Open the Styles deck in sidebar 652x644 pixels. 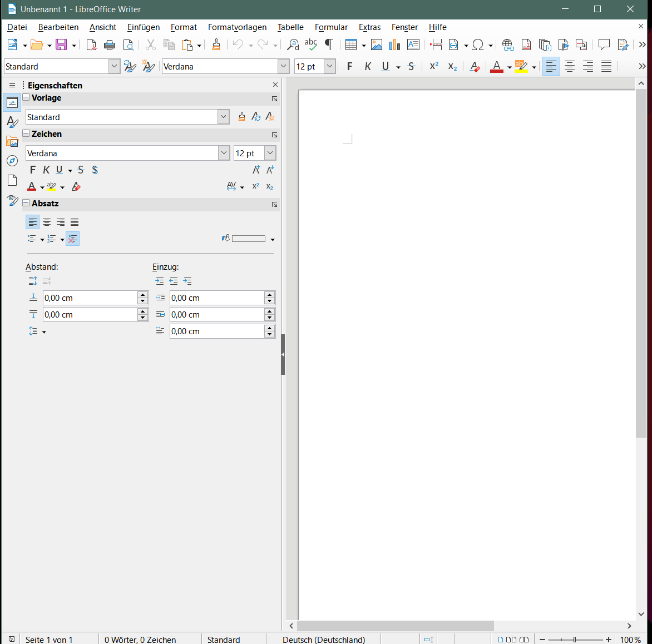(x=12, y=122)
